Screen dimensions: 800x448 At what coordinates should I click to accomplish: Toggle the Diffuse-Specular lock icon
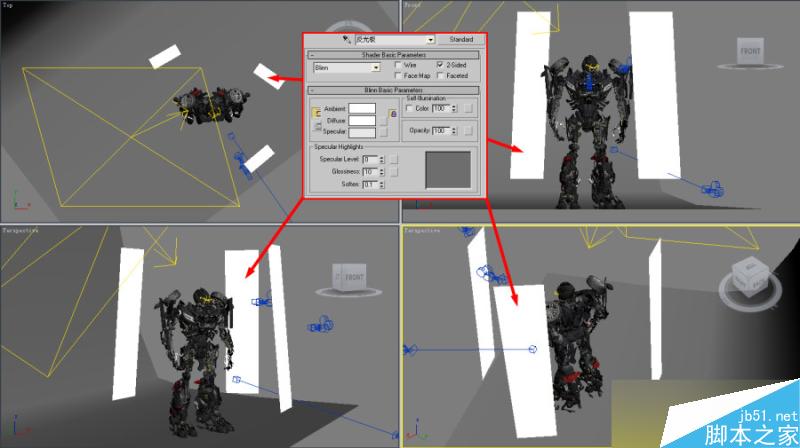point(317,126)
